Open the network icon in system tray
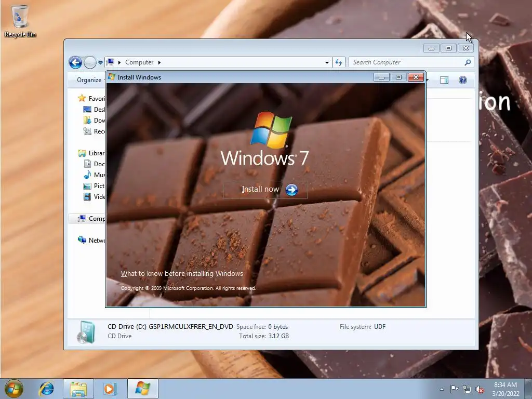 click(x=467, y=389)
